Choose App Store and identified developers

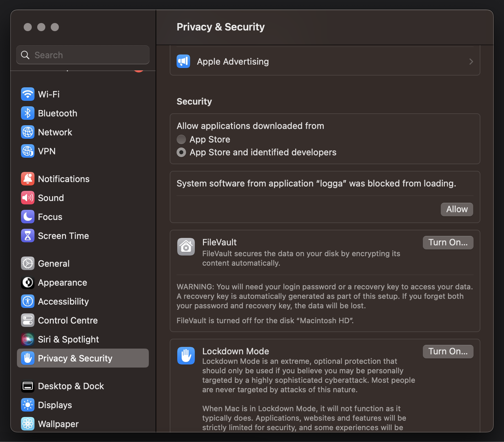[181, 152]
